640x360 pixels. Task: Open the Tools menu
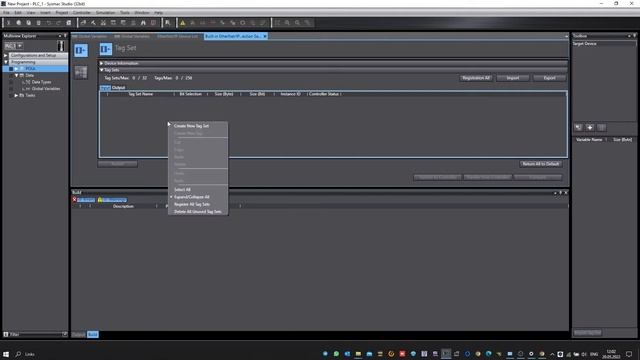(124, 13)
